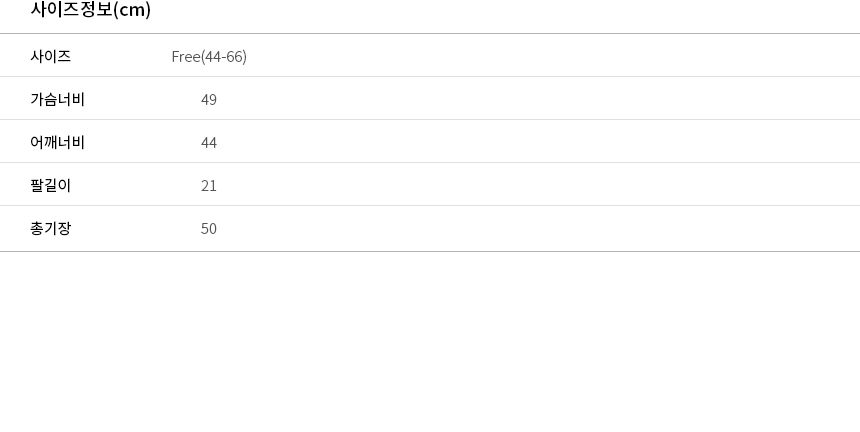Click divider line between 가슴너비 and 어깨너비 rows
The image size is (860, 432).
(x=430, y=120)
